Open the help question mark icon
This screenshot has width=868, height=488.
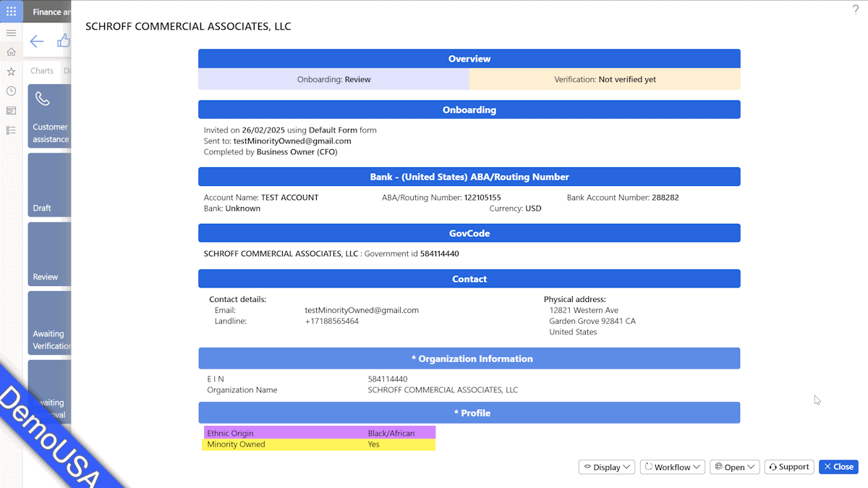[856, 9]
